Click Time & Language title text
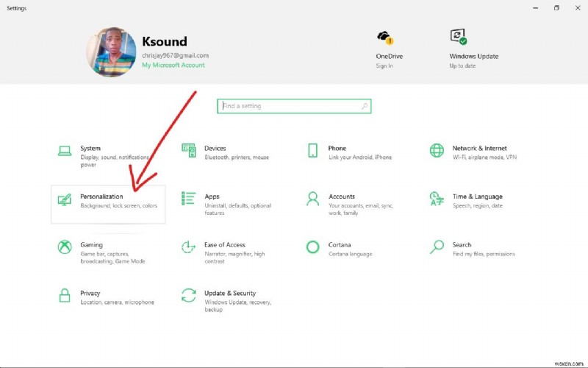The width and height of the screenshot is (588, 368). (x=477, y=197)
